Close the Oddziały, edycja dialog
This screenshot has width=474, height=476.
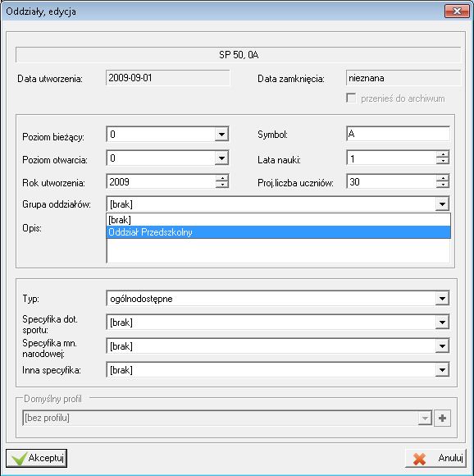click(x=457, y=11)
